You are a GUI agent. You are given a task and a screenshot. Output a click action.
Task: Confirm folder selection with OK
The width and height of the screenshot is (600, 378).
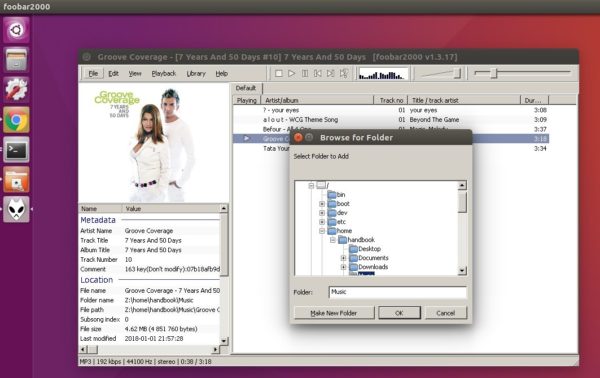point(399,313)
